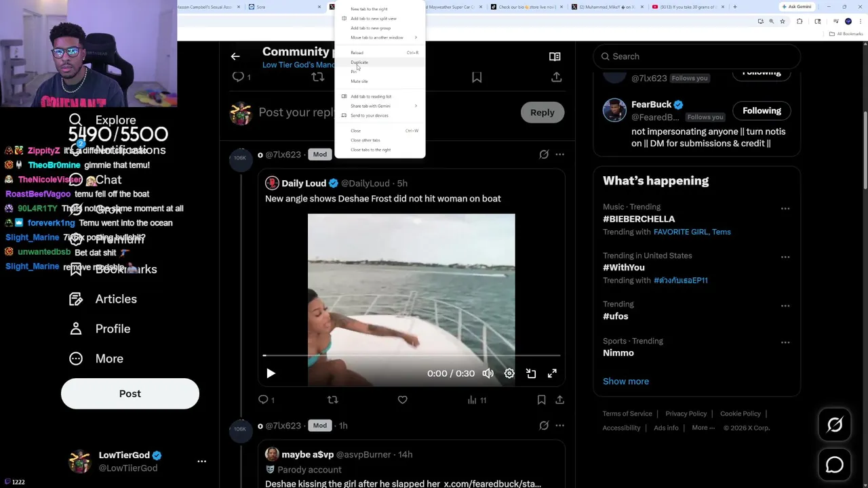Reply to the Daily Loud post comment icon
The height and width of the screenshot is (488, 868).
tap(263, 400)
